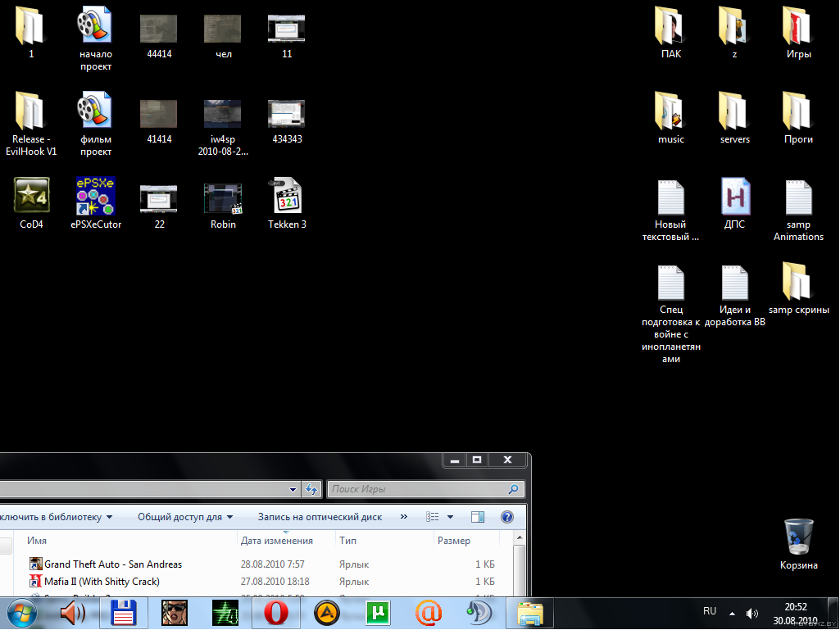Open the music folder

670,111
